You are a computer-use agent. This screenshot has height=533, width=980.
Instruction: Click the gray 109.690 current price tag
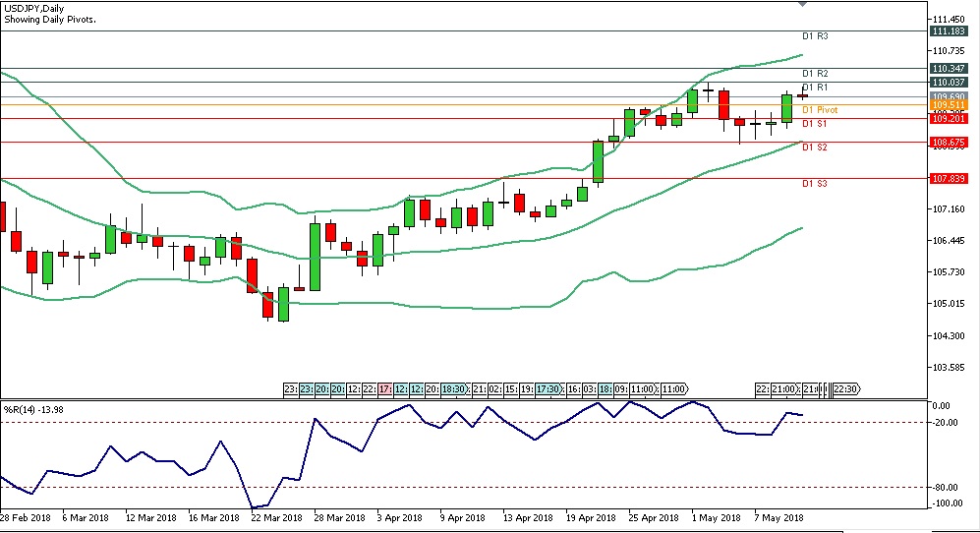pyautogui.click(x=947, y=96)
